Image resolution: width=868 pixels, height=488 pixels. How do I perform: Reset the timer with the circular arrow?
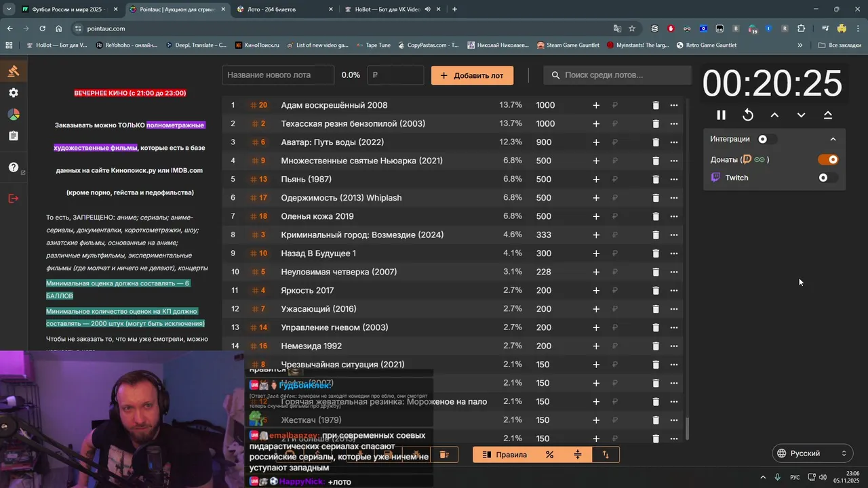click(x=748, y=115)
